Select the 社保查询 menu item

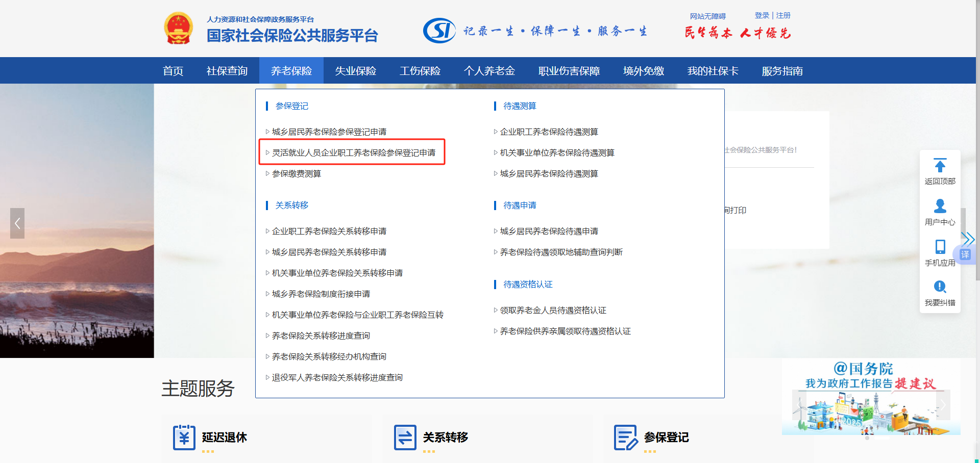227,71
